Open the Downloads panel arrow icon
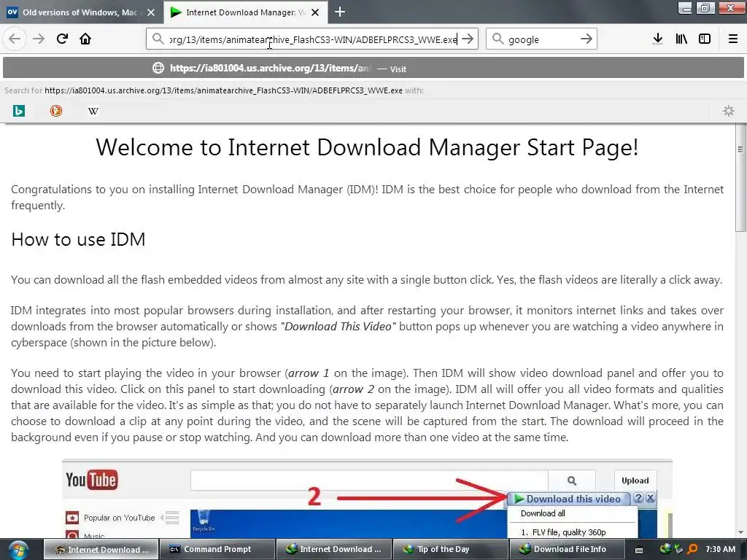This screenshot has width=747, height=560. [x=658, y=39]
